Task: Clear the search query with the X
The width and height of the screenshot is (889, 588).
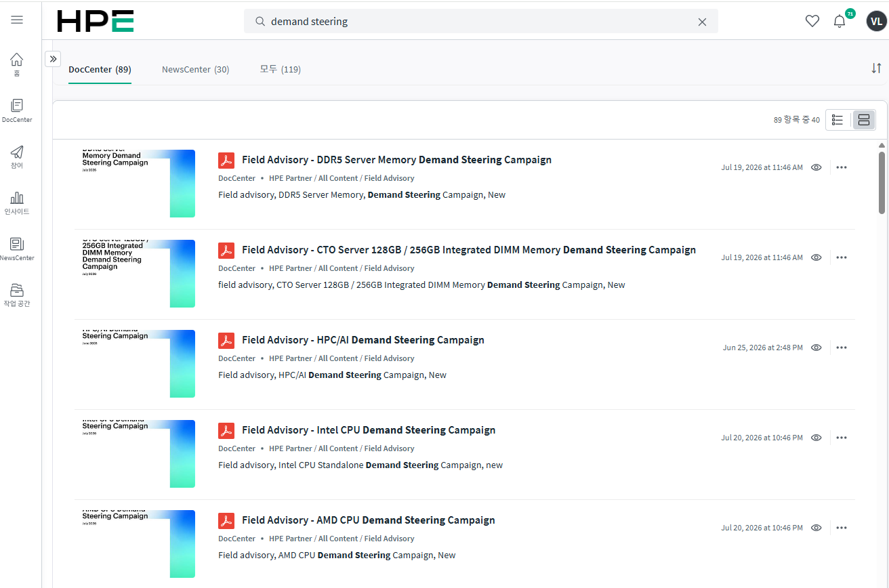Action: [702, 22]
